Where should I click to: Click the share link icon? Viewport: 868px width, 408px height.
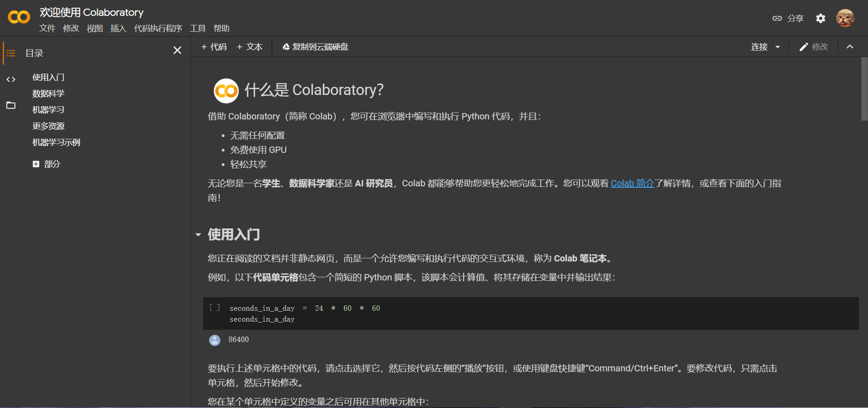pyautogui.click(x=777, y=18)
